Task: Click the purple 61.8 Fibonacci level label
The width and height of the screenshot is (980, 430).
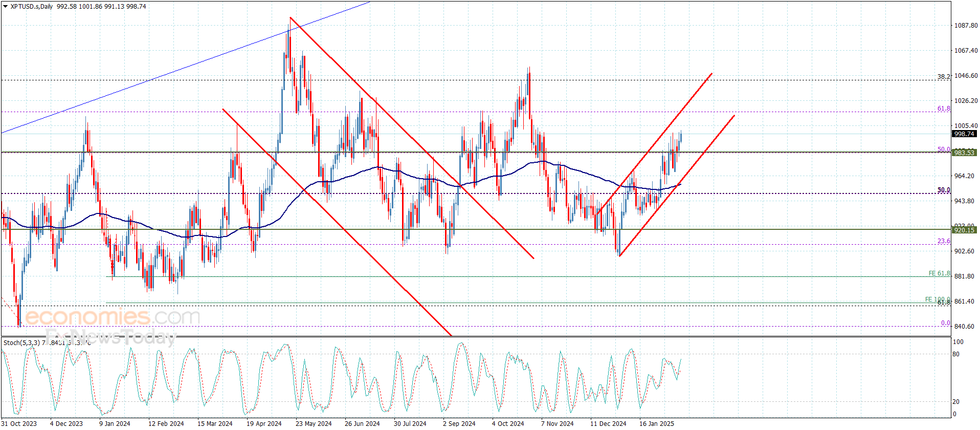Action: tap(944, 109)
